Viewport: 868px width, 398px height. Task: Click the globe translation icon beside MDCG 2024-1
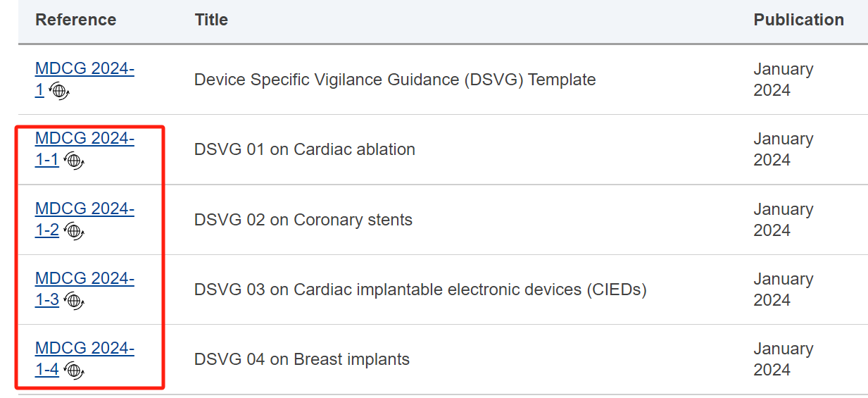coord(59,91)
